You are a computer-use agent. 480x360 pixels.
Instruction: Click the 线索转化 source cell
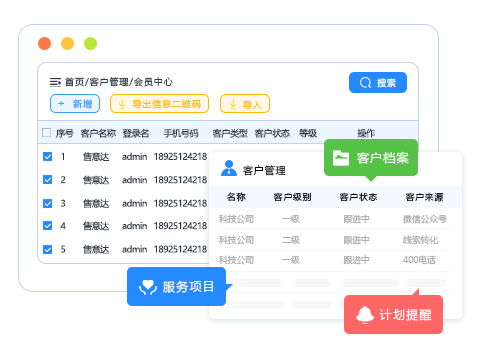tap(420, 240)
